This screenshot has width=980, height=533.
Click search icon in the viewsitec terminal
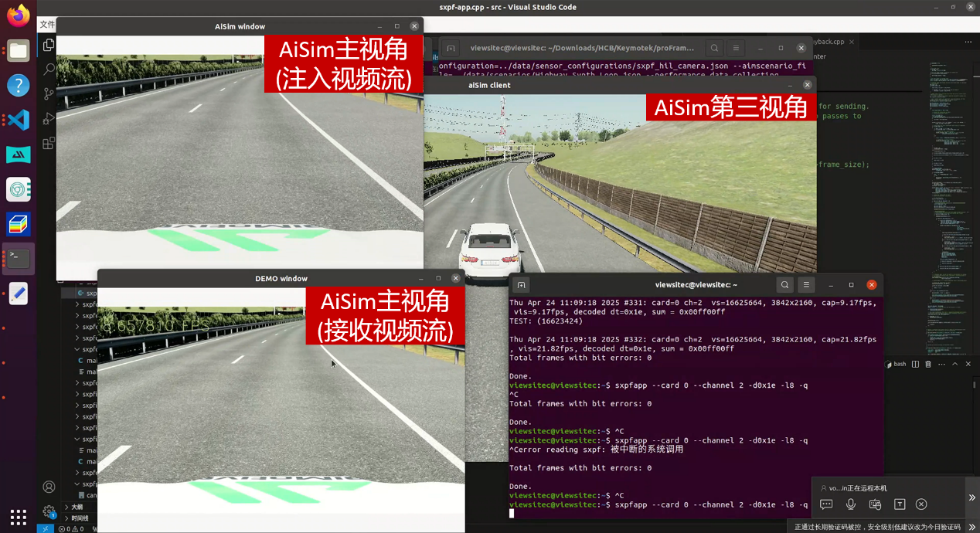tap(784, 284)
